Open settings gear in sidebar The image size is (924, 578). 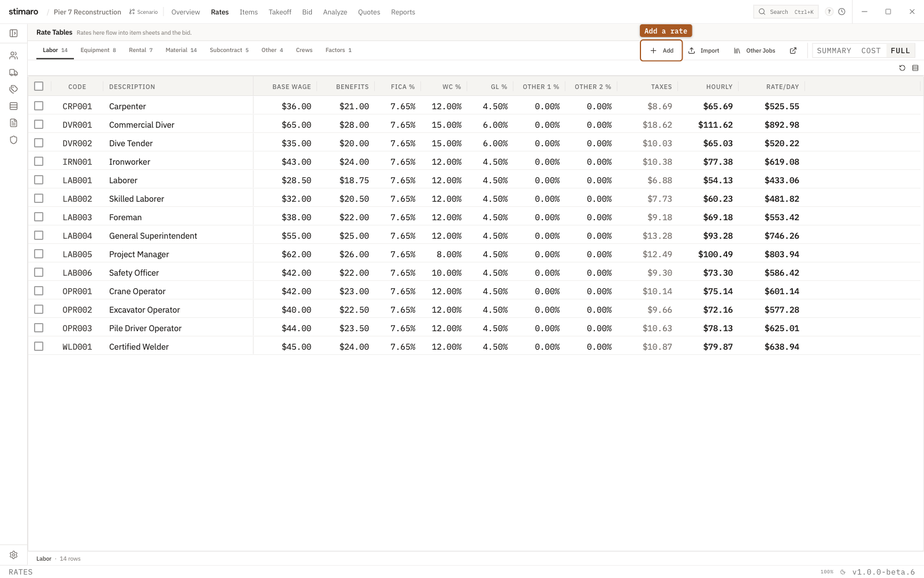13,555
